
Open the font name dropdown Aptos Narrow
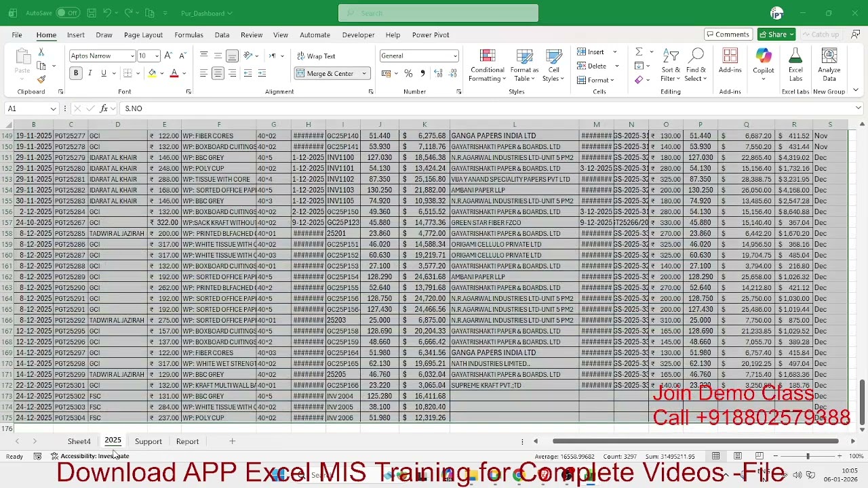pos(131,56)
